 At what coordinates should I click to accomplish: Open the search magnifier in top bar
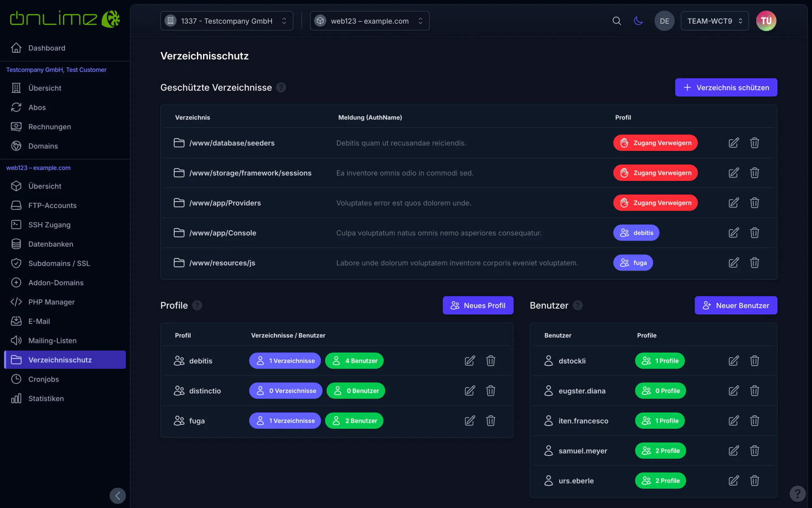click(x=616, y=21)
